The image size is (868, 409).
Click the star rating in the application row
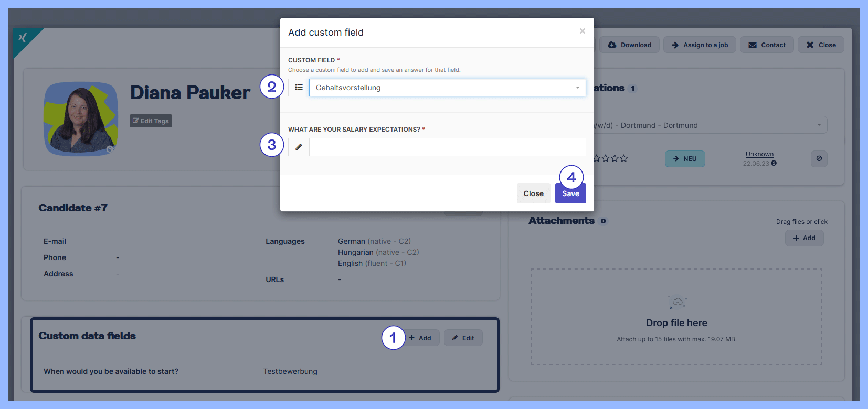610,158
